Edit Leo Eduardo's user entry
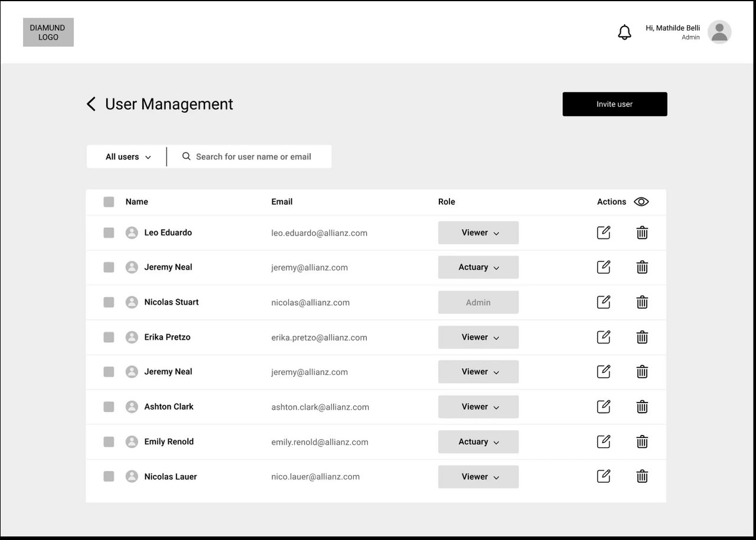This screenshot has width=756, height=540. pyautogui.click(x=603, y=233)
